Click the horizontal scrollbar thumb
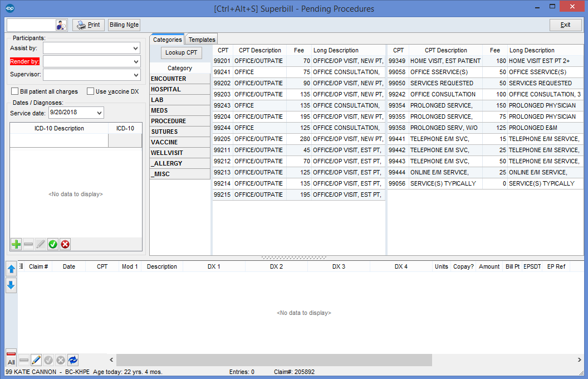The image size is (588, 379). (274, 360)
